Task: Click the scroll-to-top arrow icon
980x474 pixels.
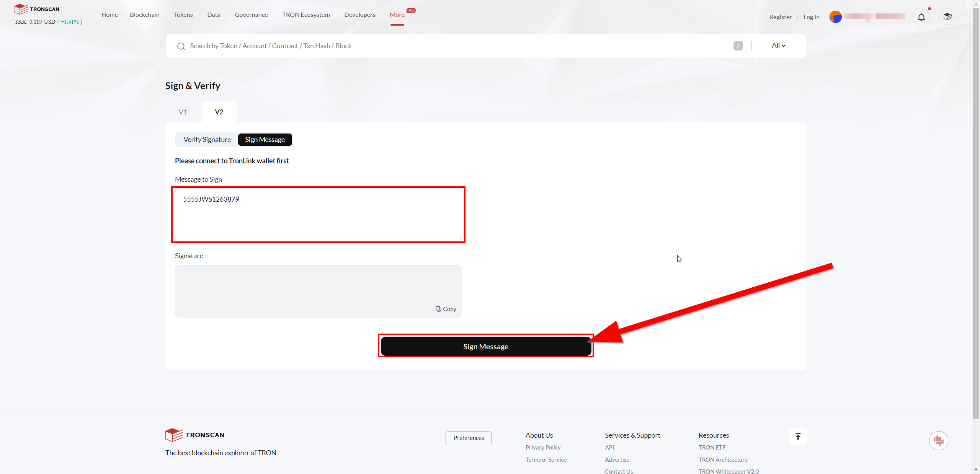Action: coord(798,437)
